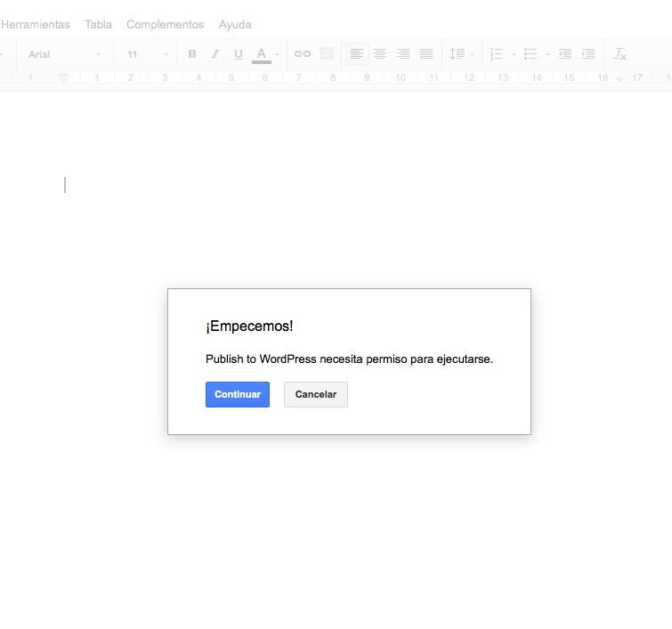672x629 pixels.
Task: Click the text color A icon
Action: tap(262, 54)
